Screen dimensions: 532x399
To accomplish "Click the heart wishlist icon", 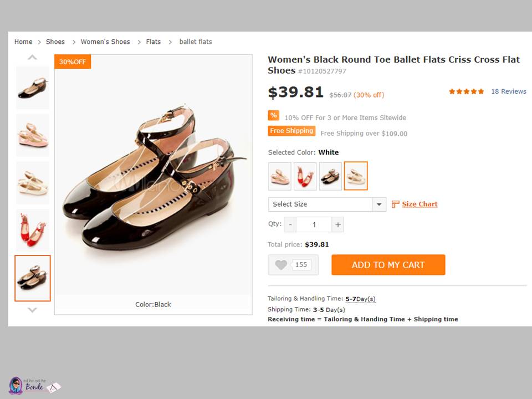I will [x=281, y=265].
